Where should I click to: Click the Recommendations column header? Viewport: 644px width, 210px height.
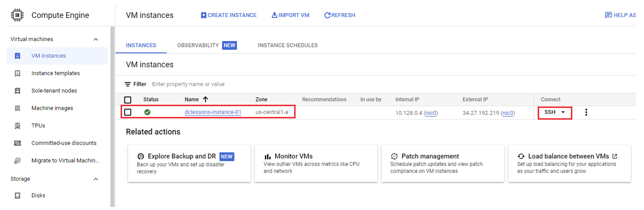coord(324,100)
